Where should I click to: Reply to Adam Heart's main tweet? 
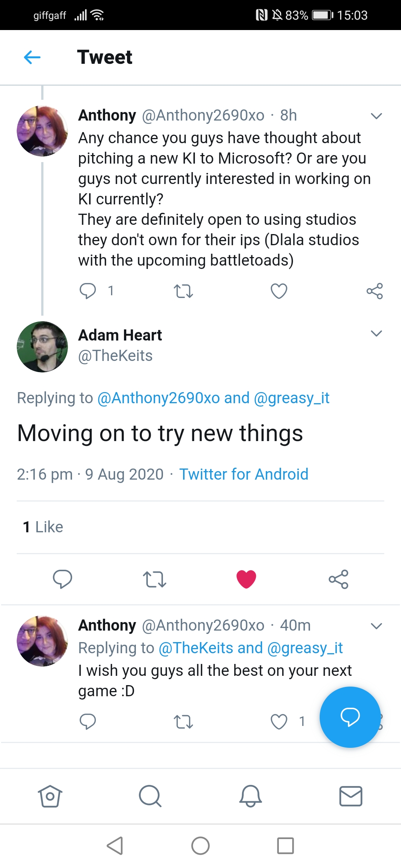[62, 579]
